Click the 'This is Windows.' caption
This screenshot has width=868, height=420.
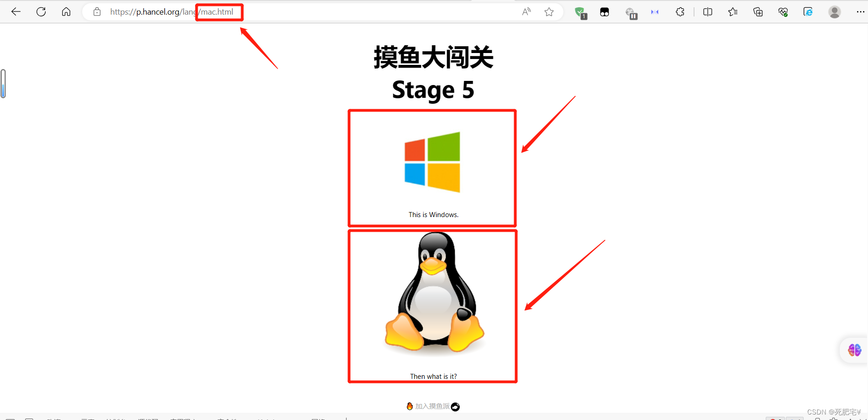click(433, 215)
